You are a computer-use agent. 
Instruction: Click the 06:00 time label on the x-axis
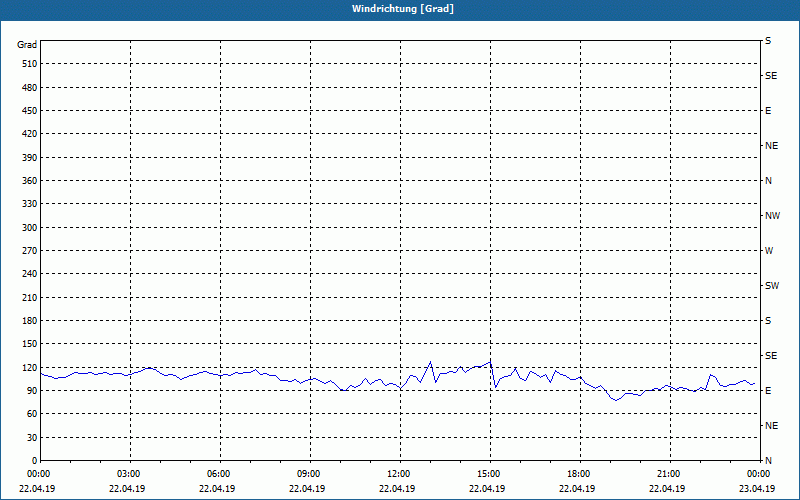[x=220, y=474]
